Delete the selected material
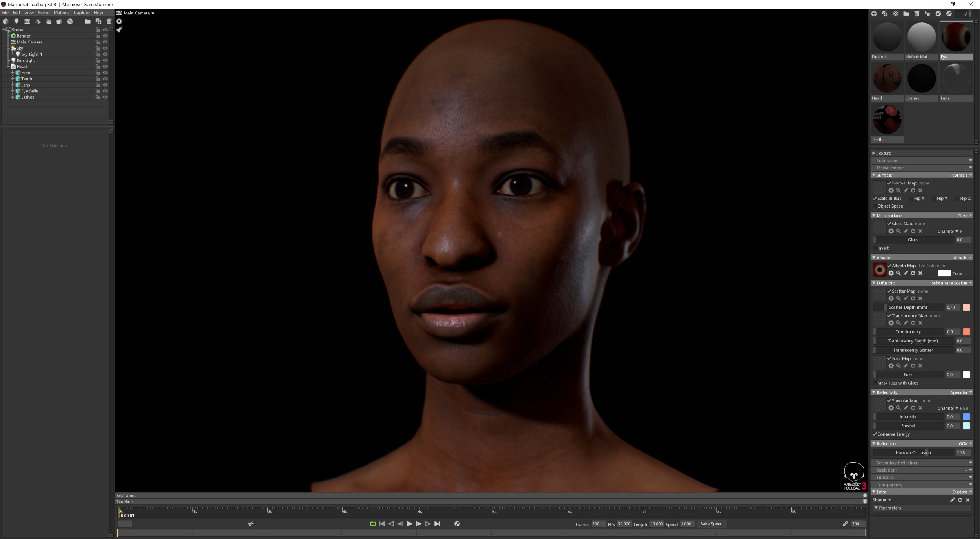Image resolution: width=980 pixels, height=539 pixels. point(916,13)
